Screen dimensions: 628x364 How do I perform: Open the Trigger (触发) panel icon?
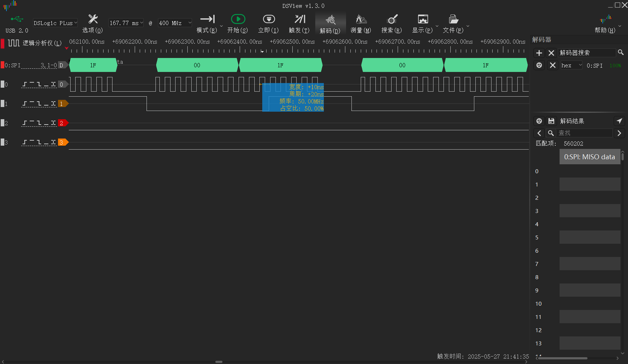(x=299, y=19)
